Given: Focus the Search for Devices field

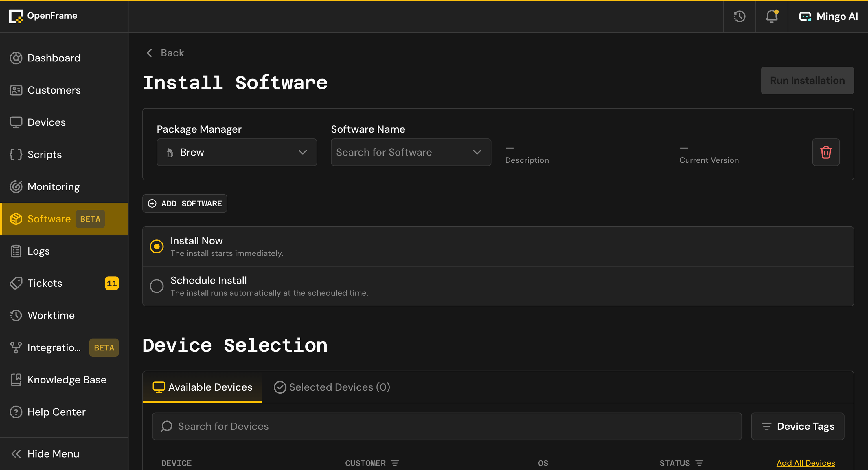Looking at the screenshot, I should pyautogui.click(x=446, y=426).
